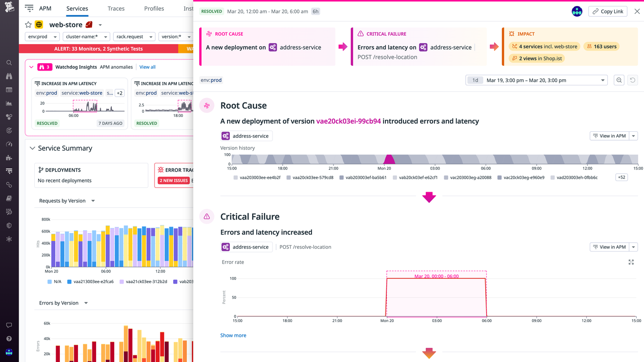The height and width of the screenshot is (362, 644).
Task: Open the Infrastructure hexagons sidebar icon
Action: tap(9, 117)
